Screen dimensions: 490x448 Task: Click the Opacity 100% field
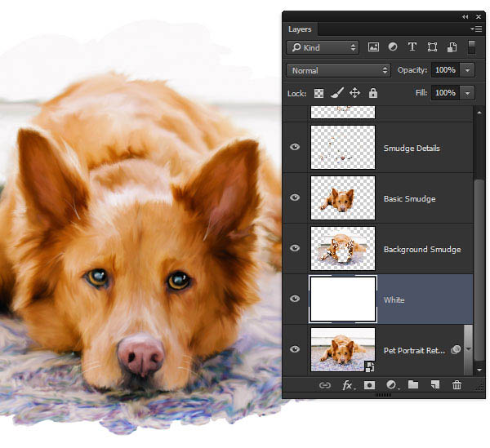(x=446, y=70)
